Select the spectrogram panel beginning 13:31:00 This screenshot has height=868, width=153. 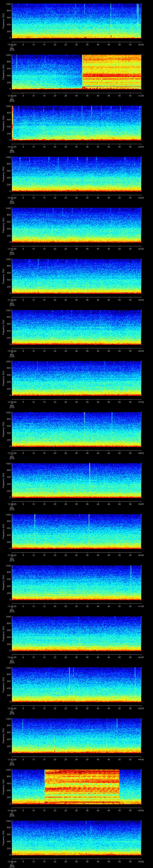point(77,123)
